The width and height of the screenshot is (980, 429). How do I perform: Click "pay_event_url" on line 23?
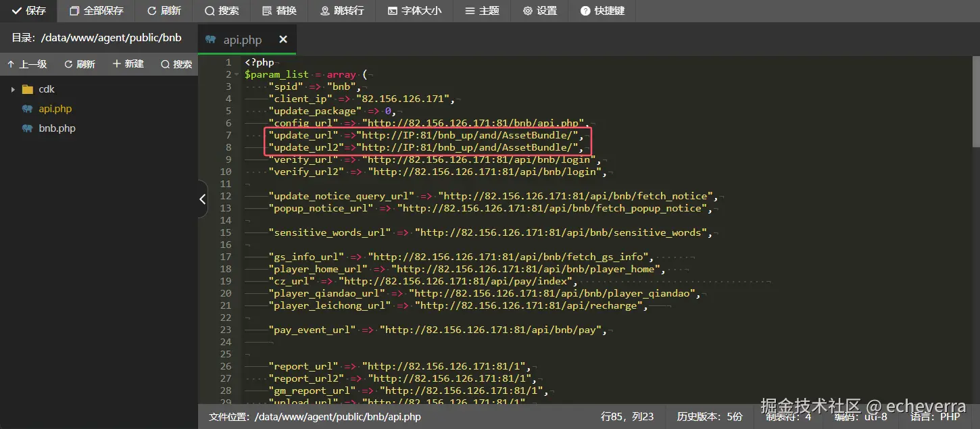(x=312, y=330)
